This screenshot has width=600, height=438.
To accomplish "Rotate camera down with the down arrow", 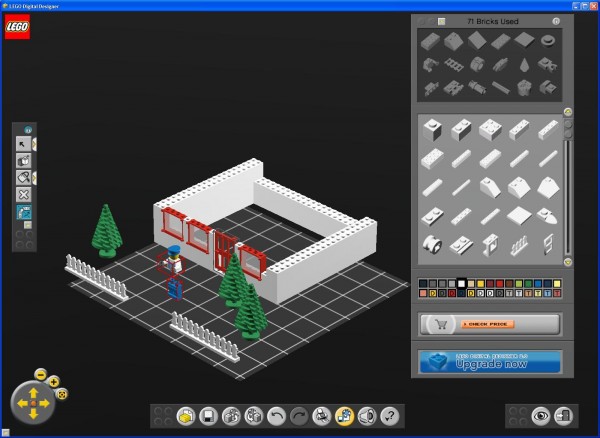I will [x=33, y=414].
